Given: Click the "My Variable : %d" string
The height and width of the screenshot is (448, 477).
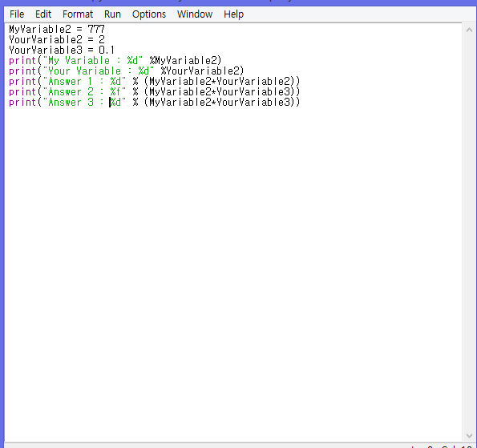Looking at the screenshot, I should tap(93, 61).
